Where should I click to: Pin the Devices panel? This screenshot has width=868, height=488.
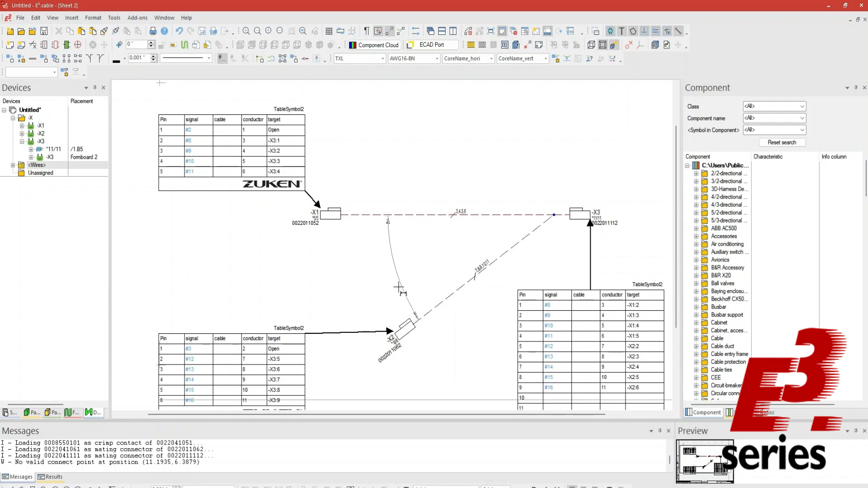pyautogui.click(x=95, y=87)
